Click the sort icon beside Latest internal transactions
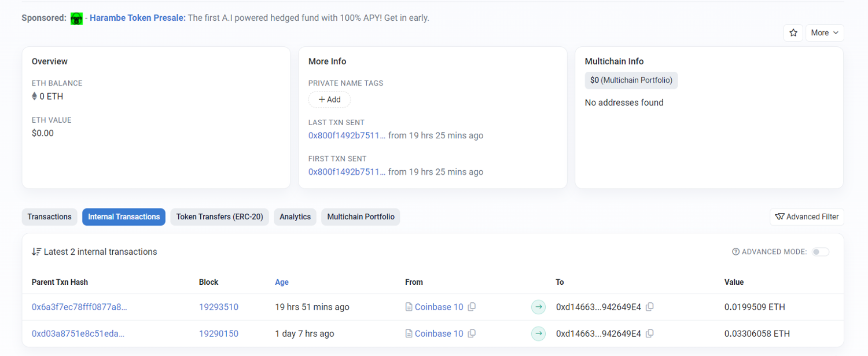 pyautogui.click(x=36, y=252)
